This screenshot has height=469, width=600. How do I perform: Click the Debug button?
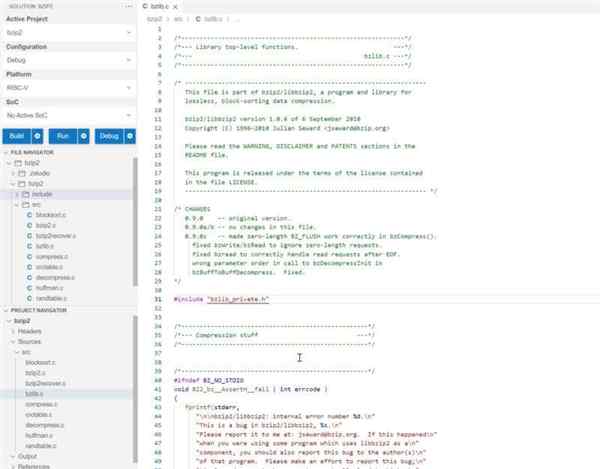(109, 136)
